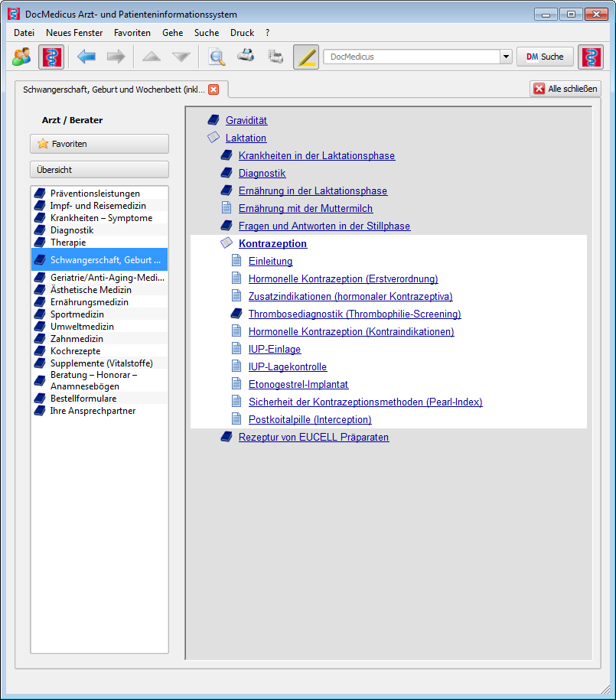Select Geriatrie/Anti-Aging-Medi... in sidebar list
The width and height of the screenshot is (616, 700).
pos(99,277)
